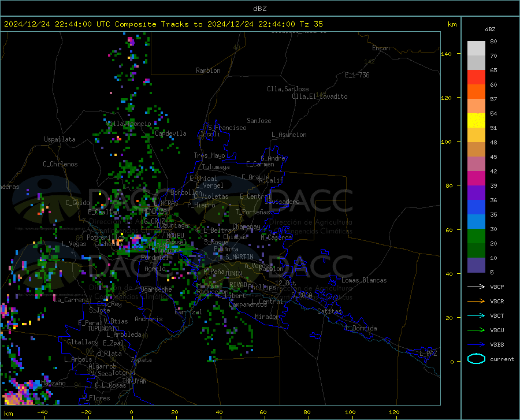Click the Divisadero place label

click(x=282, y=202)
